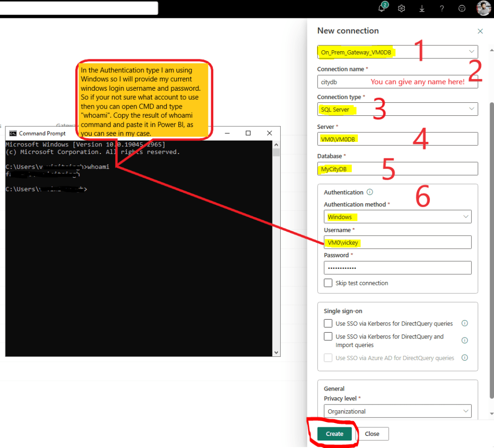This screenshot has height=448, width=494.
Task: Open the user profile avatar
Action: click(x=483, y=8)
